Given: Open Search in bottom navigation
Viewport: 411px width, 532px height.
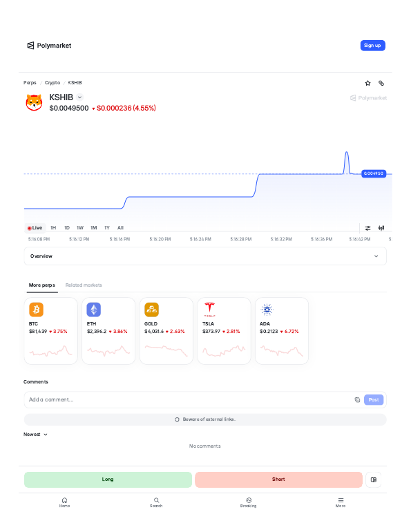Looking at the screenshot, I should point(156,502).
